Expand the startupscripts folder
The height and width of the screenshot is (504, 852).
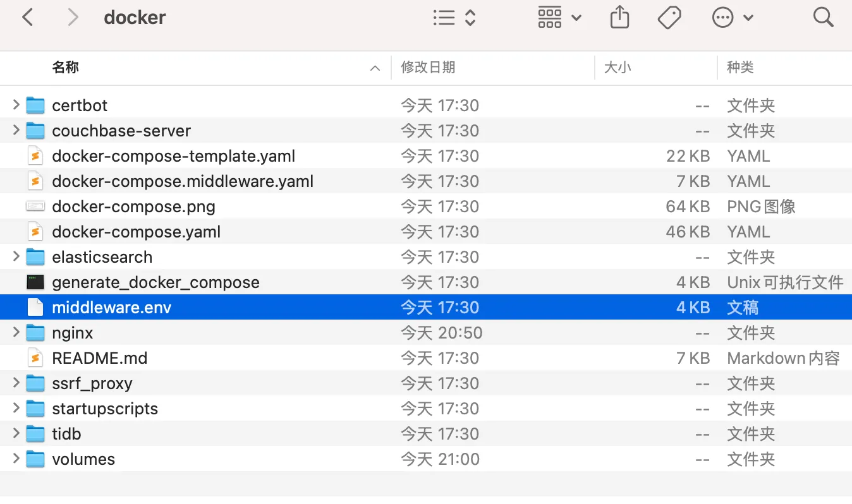(16, 408)
